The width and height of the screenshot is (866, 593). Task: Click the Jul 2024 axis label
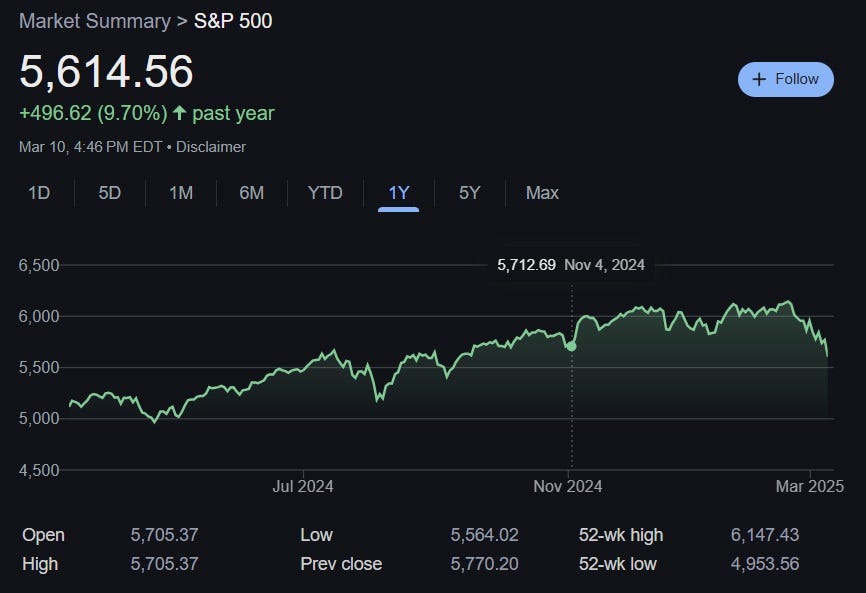click(x=303, y=486)
